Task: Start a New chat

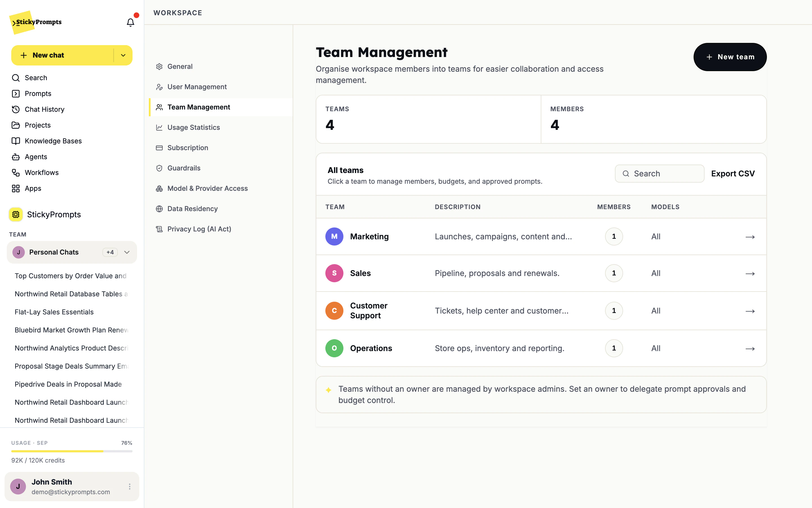Action: [62, 55]
